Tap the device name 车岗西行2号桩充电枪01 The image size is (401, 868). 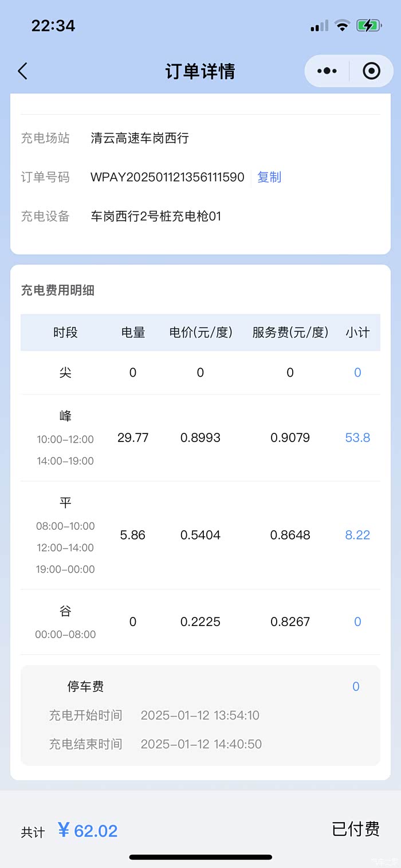[156, 216]
